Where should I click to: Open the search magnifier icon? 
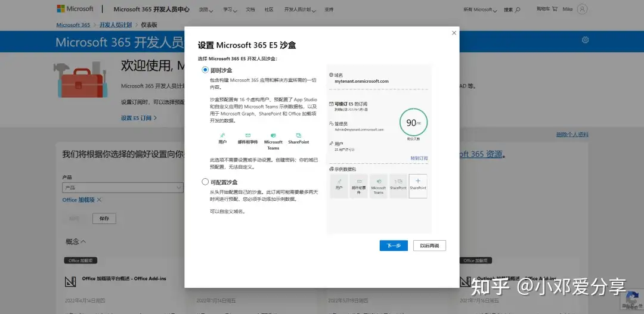(518, 10)
